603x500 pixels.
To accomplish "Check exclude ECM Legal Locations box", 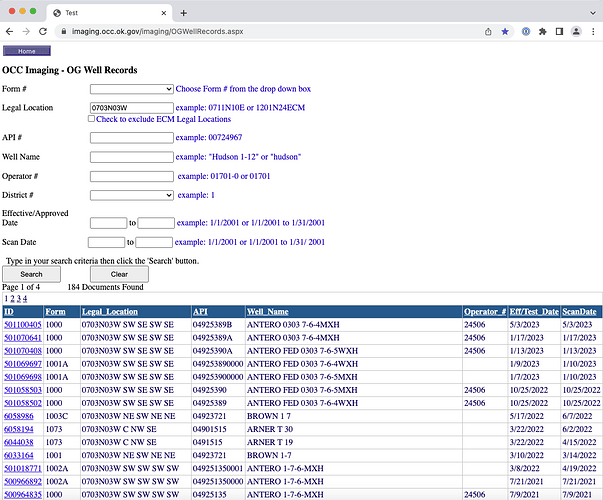I will pyautogui.click(x=91, y=118).
